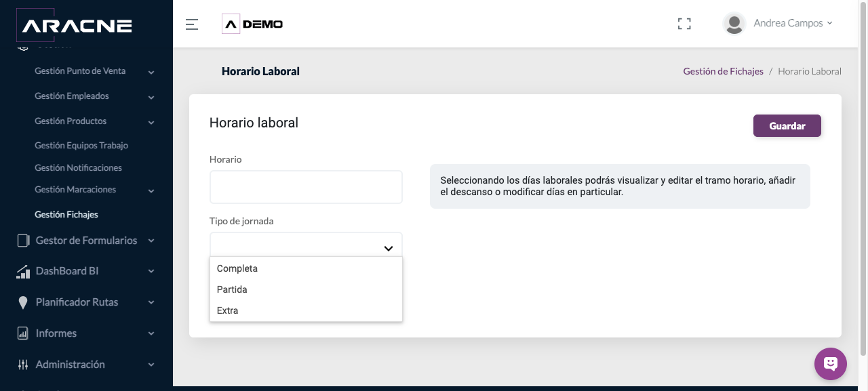
Task: Expand Gestión Empleados chevron
Action: click(151, 97)
